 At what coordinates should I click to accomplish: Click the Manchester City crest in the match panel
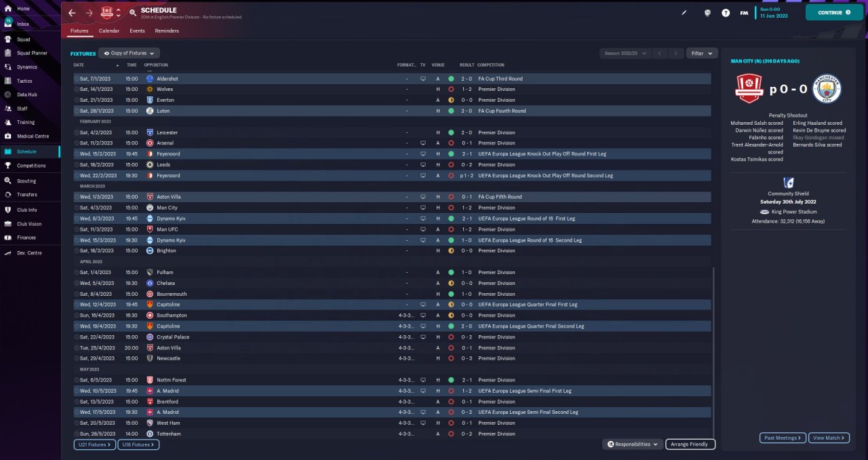click(827, 89)
